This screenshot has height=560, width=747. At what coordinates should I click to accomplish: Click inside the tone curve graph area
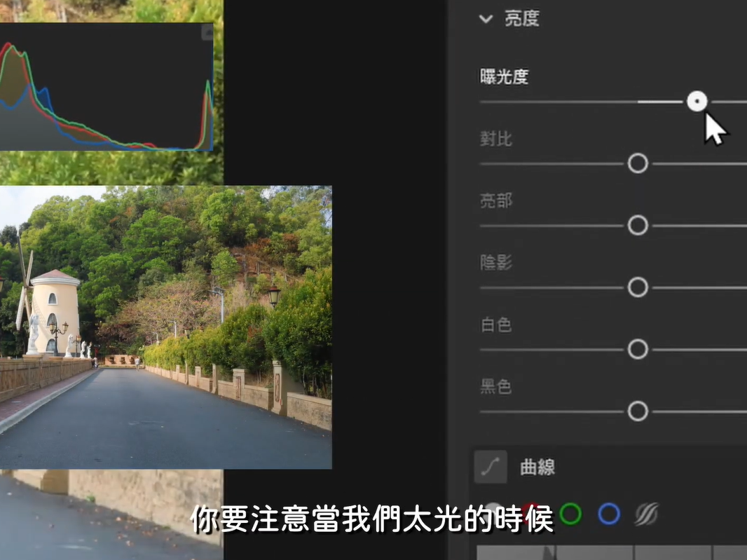click(610, 553)
